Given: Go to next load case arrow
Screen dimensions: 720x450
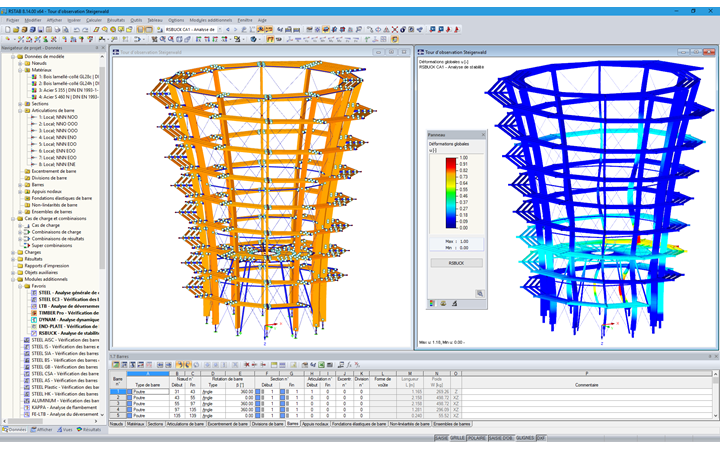Looking at the screenshot, I should coord(235,29).
